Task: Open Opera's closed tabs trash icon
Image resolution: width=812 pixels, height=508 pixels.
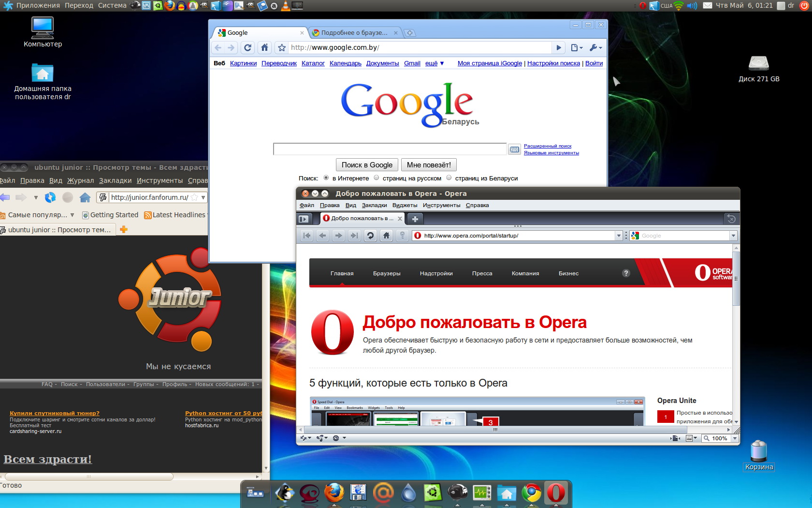Action: click(731, 219)
